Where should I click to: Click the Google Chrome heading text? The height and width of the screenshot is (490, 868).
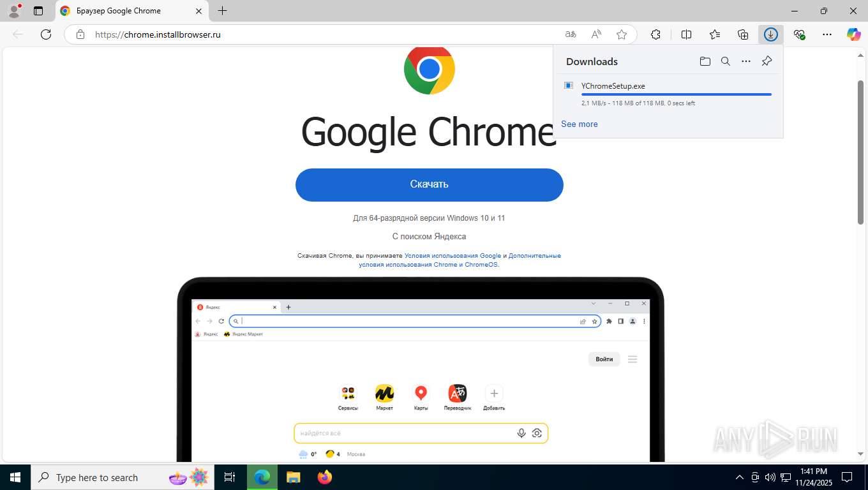[429, 132]
